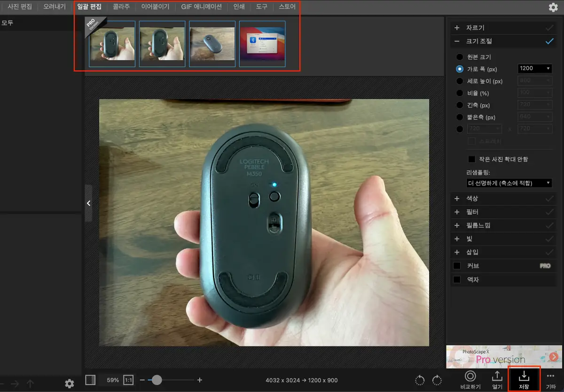Switch to the GIF 애니메이션 tab
564x392 pixels.
tap(201, 7)
